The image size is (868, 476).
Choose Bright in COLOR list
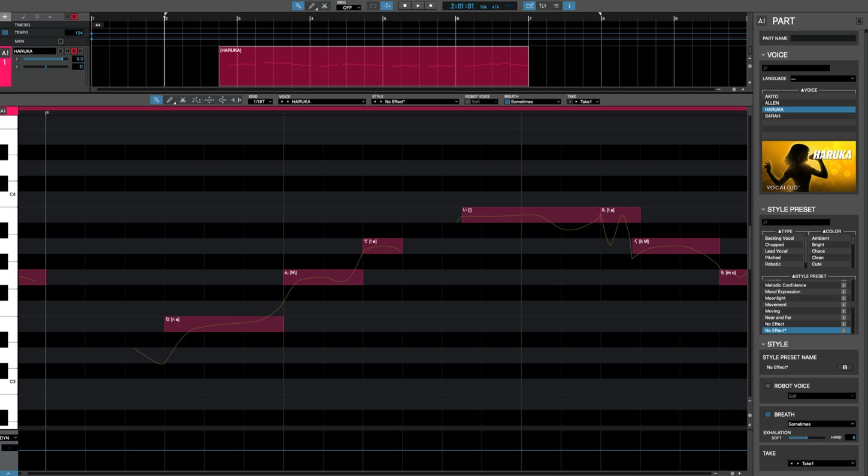click(x=830, y=245)
